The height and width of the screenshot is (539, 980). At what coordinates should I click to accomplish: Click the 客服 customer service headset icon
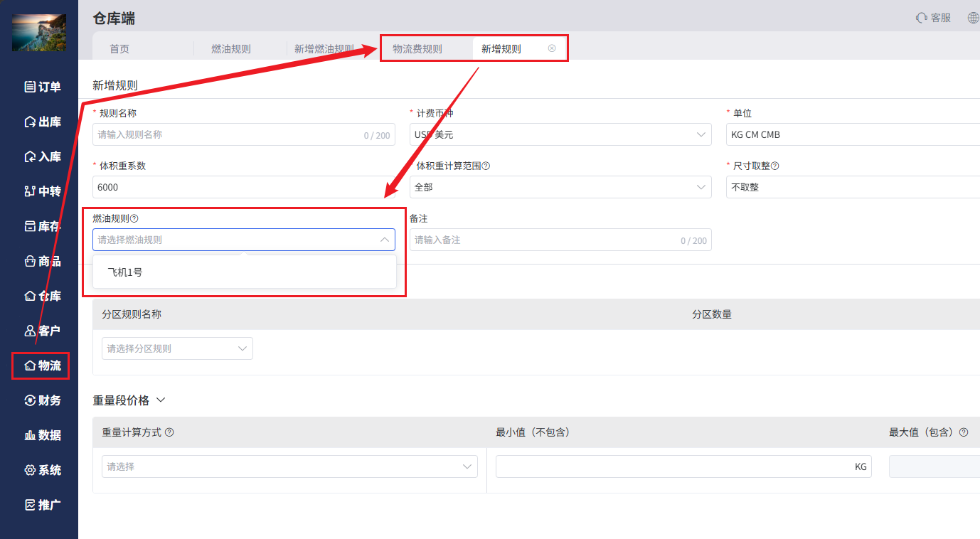[x=922, y=18]
